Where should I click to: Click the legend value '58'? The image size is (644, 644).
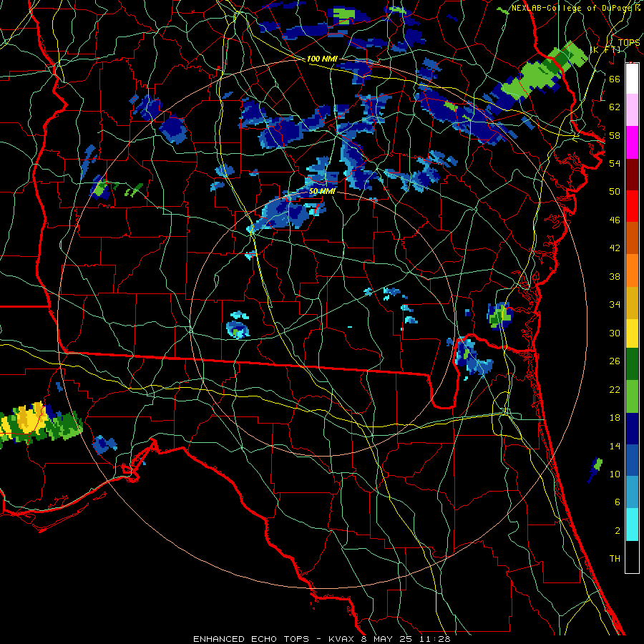click(x=615, y=135)
